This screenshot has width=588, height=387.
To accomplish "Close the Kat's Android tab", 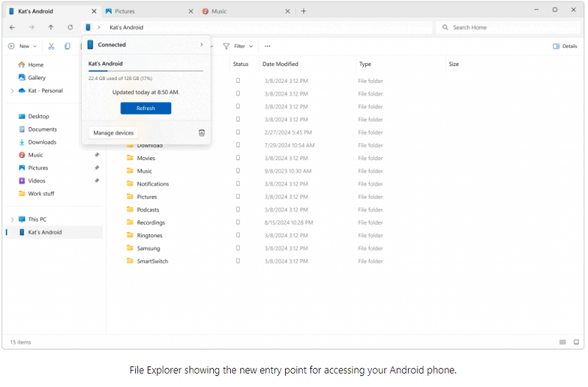I will pyautogui.click(x=94, y=11).
